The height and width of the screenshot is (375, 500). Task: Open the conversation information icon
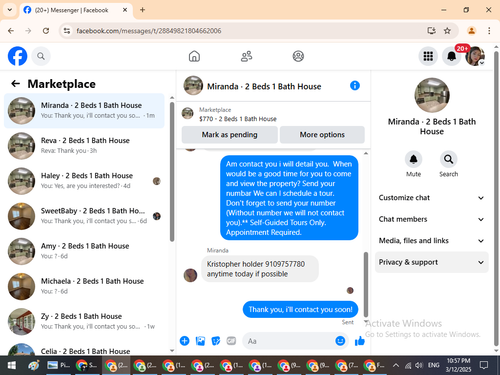coord(355,86)
